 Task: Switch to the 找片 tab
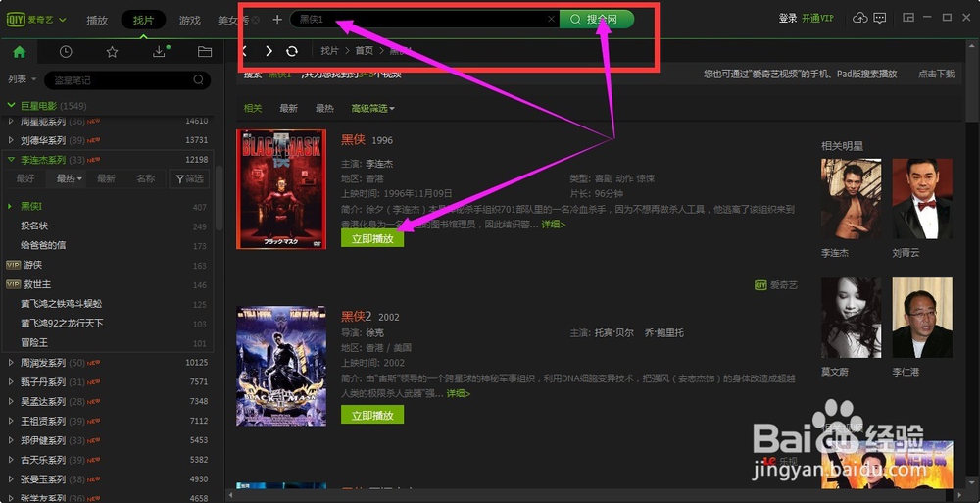(143, 20)
